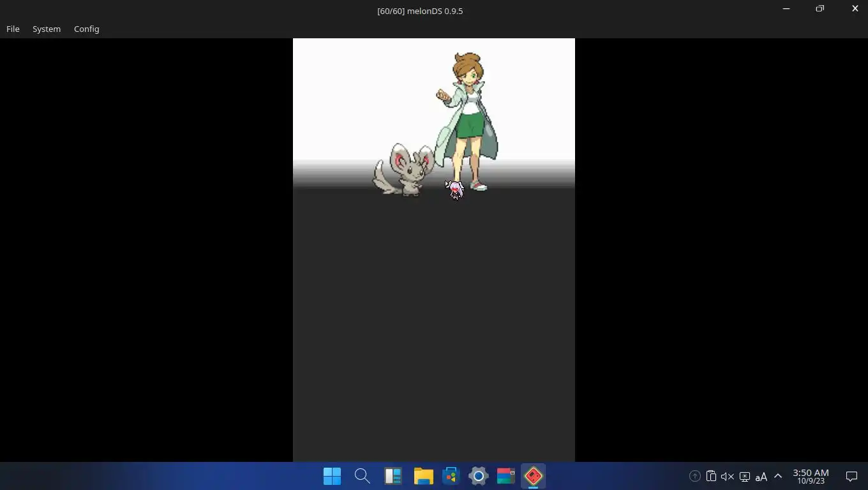This screenshot has height=490, width=868.
Task: Click the Minccino Pokémon sprite
Action: pos(403,170)
